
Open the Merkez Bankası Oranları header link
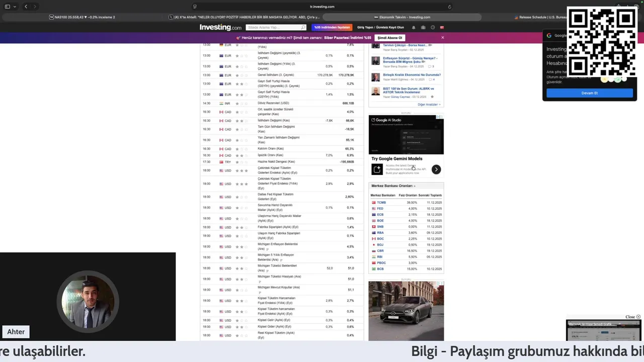point(393,186)
